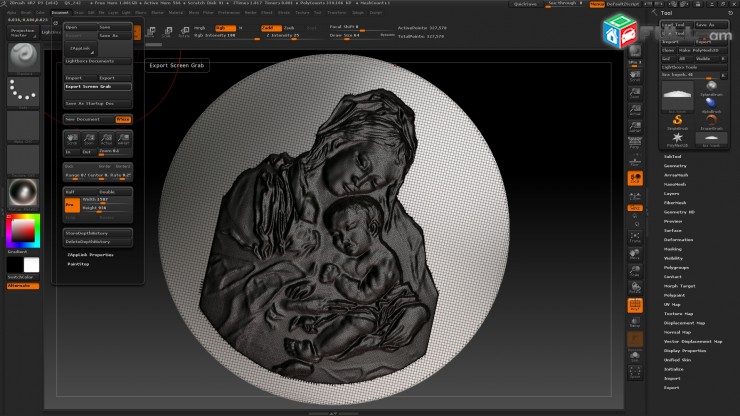This screenshot has height=416, width=740.
Task: Toggle the Transp transparency icon
Action: tap(635, 323)
